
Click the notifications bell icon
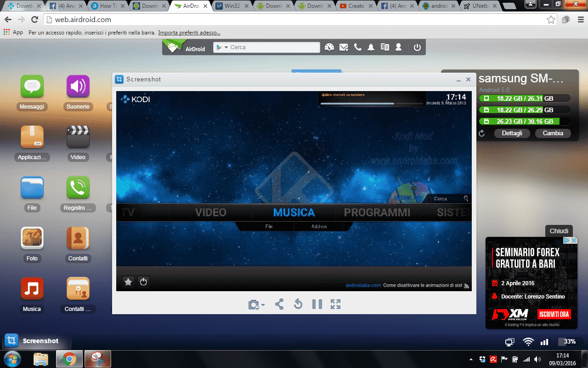point(371,47)
